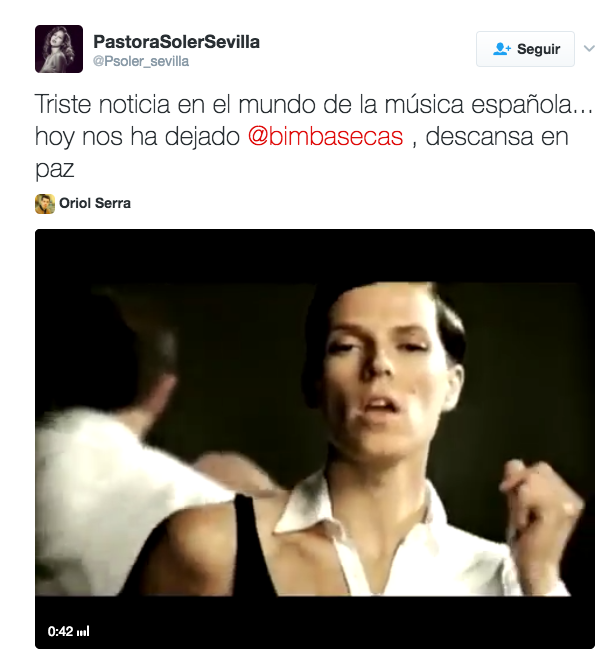Image resolution: width=613 pixels, height=661 pixels.
Task: Open the PastoraSolerSevilla profile avatar
Action: (x=59, y=49)
